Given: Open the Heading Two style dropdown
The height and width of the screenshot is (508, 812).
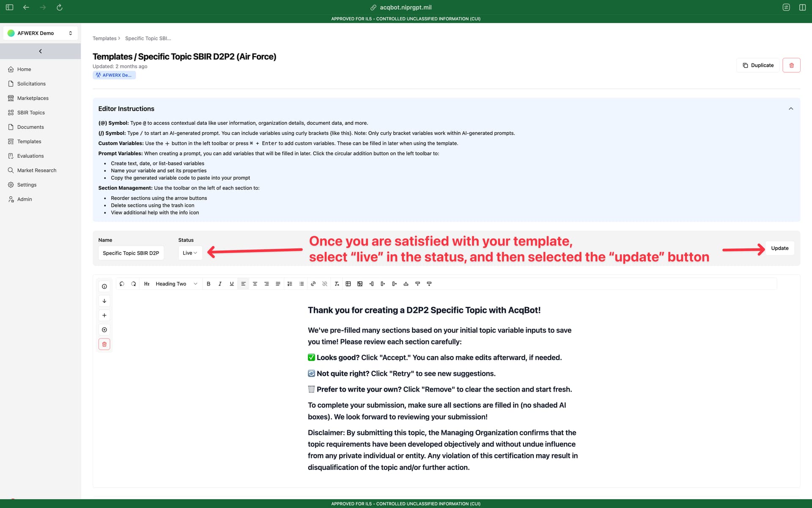Looking at the screenshot, I should (x=176, y=284).
